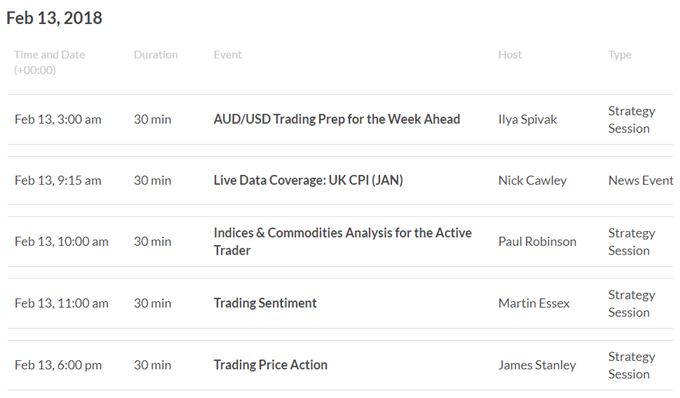Select host Ilya Spivak
This screenshot has width=680, height=398.
[527, 120]
